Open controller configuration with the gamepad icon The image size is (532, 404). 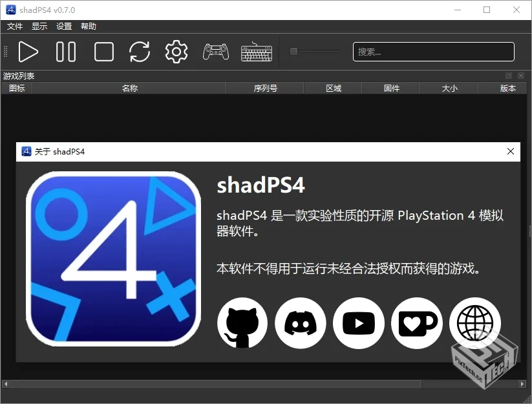(x=215, y=52)
